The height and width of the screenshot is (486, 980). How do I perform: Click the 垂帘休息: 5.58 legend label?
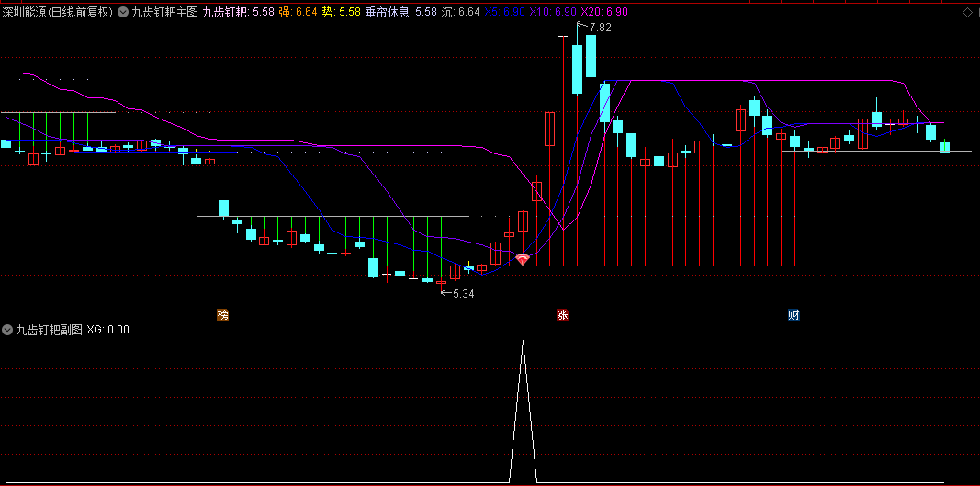pos(400,12)
